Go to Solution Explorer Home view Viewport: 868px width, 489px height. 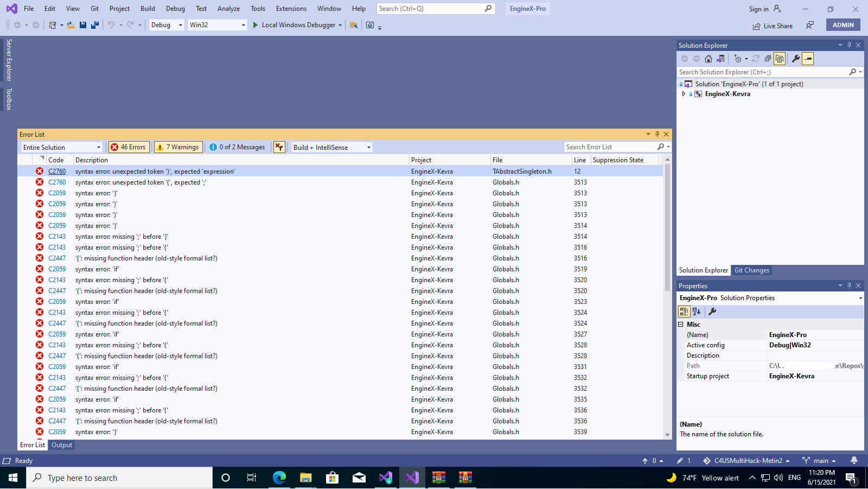click(x=709, y=59)
